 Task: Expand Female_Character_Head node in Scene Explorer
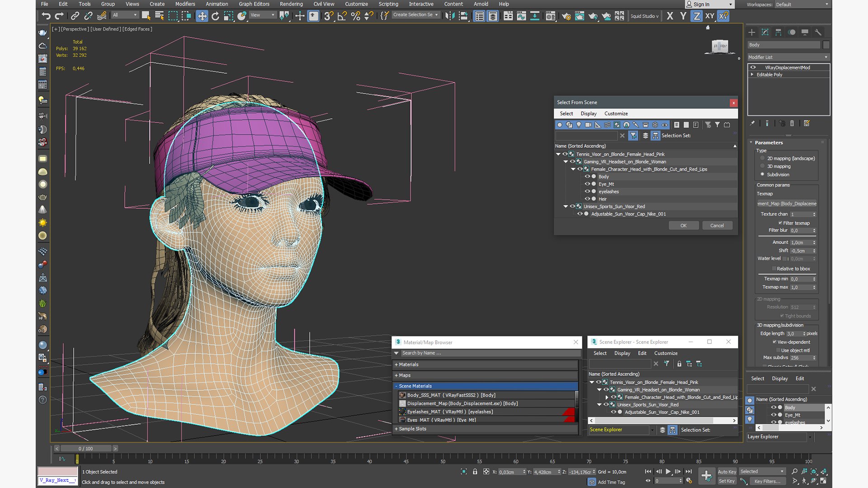pos(607,397)
